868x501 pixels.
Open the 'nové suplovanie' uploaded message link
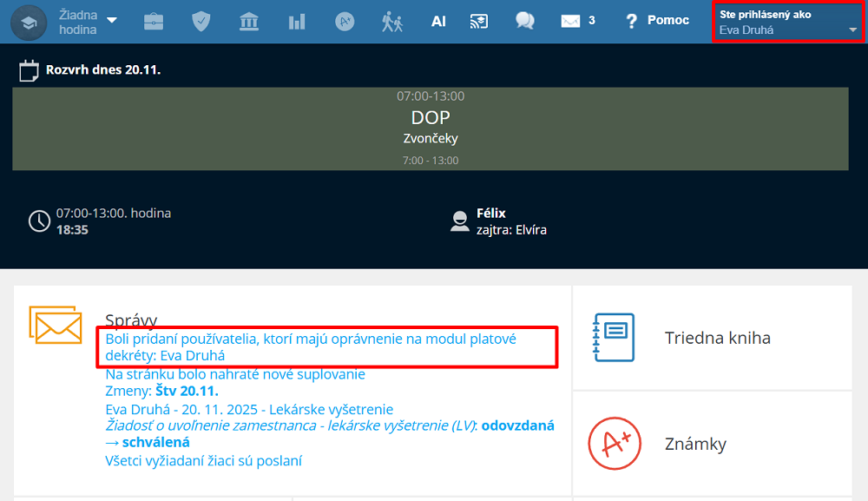point(234,374)
